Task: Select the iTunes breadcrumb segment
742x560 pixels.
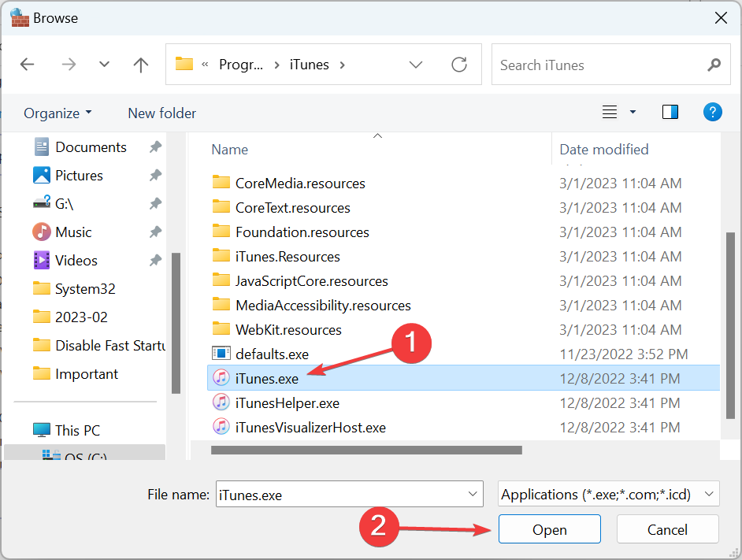Action: point(309,65)
